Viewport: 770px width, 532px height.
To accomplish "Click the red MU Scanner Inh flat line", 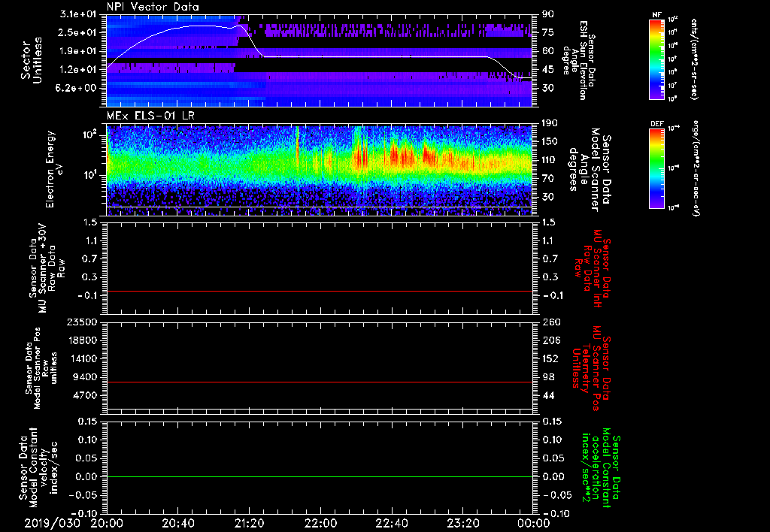I will 320,291.
